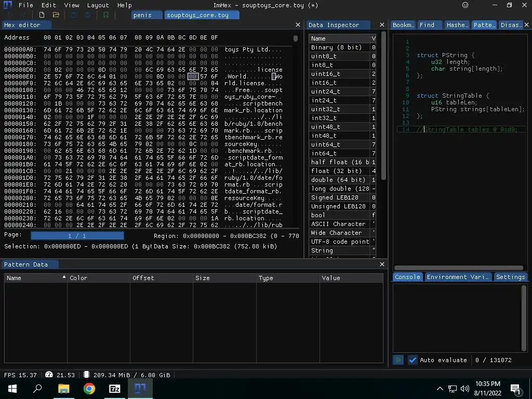Switch to the Hashes tab
The image size is (532, 399).
(x=457, y=25)
